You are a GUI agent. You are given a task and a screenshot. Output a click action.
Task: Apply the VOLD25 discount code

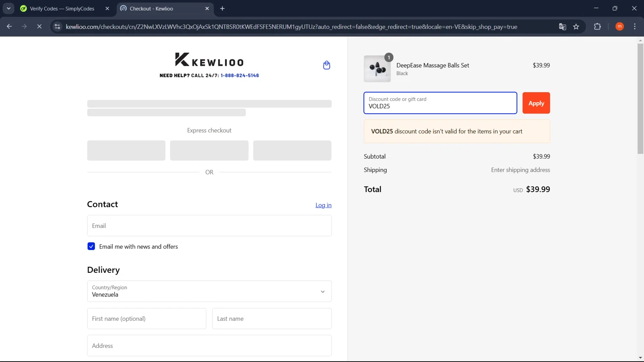[536, 103]
